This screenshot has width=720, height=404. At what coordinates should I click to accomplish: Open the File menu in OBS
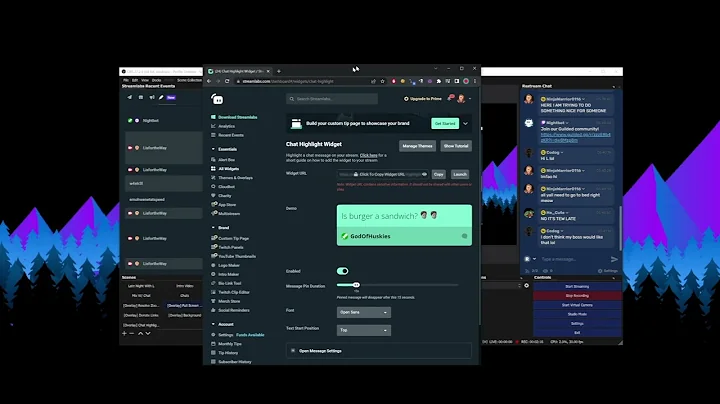pyautogui.click(x=126, y=80)
